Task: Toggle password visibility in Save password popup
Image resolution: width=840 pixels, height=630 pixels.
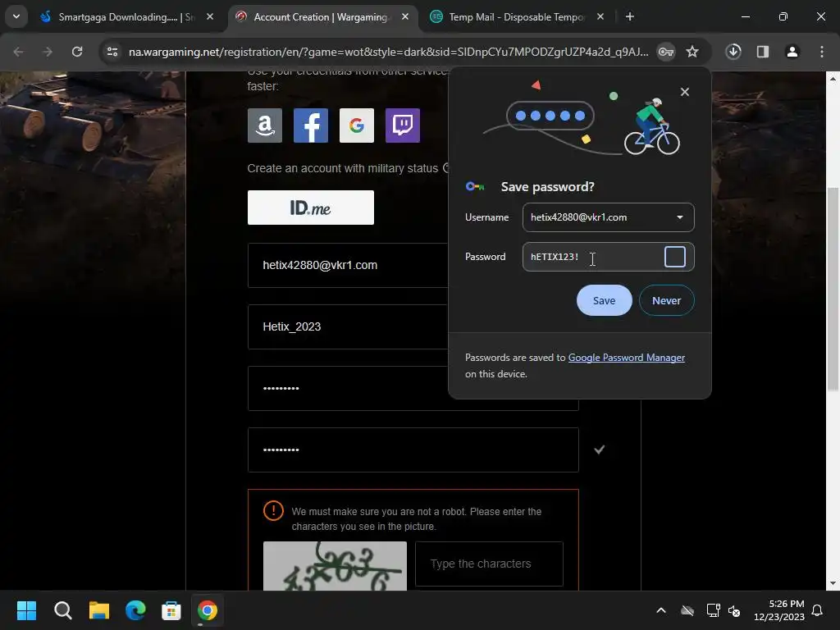Action: tap(674, 257)
